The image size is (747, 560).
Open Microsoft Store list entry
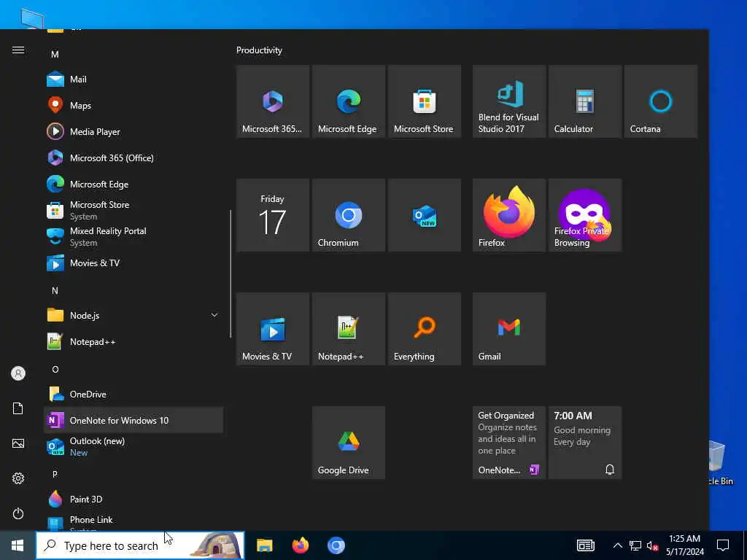coord(133,210)
